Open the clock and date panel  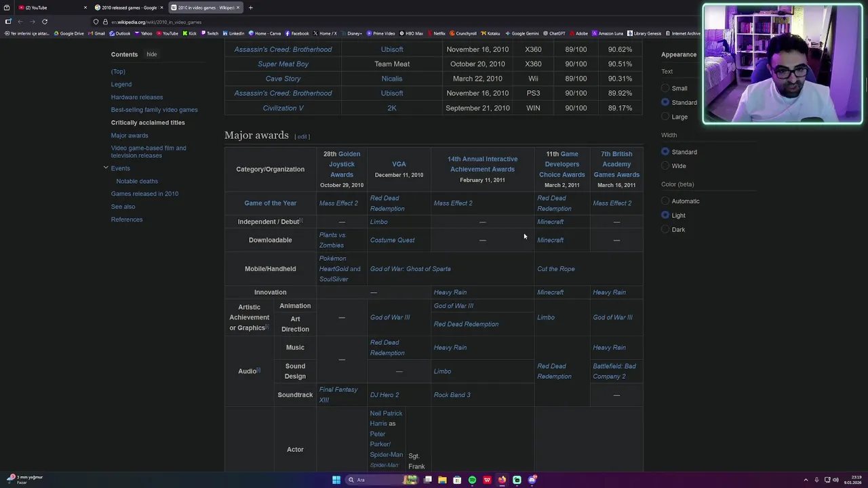pos(852,480)
